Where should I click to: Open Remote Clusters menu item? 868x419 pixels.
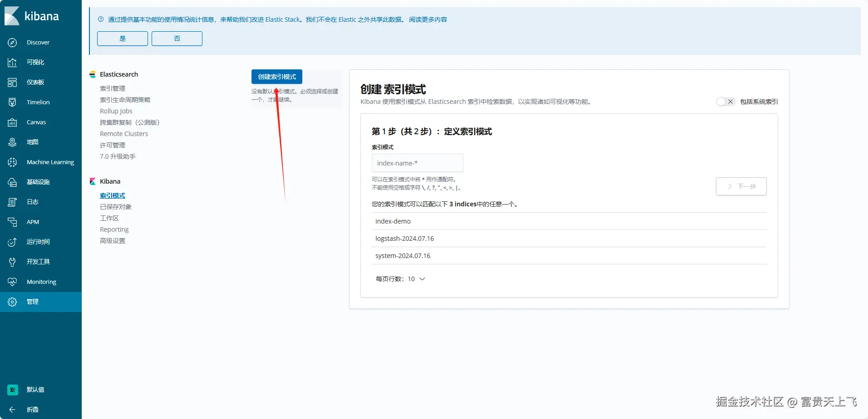coord(124,134)
